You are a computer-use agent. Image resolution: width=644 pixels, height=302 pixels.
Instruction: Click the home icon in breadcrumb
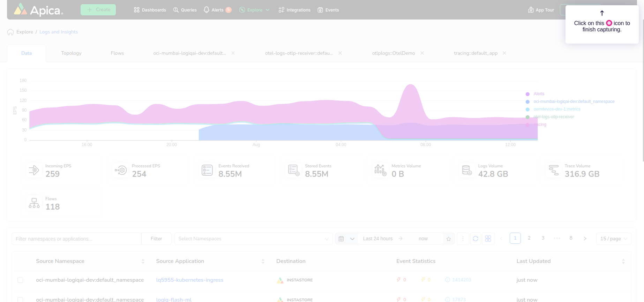(x=10, y=32)
